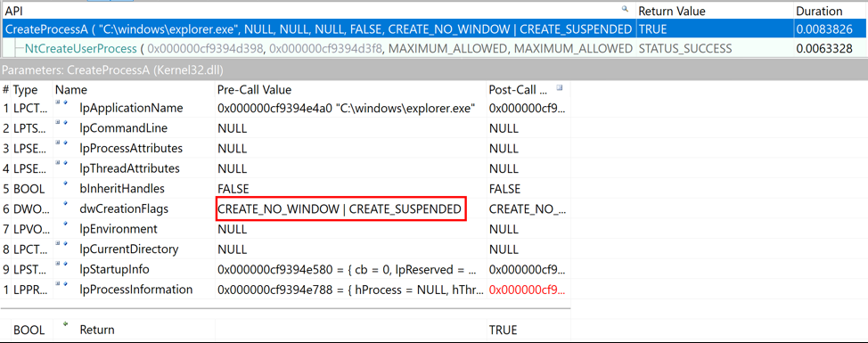This screenshot has width=868, height=343.
Task: Select the lpCurrentDirectory parameter name
Action: pyautogui.click(x=129, y=249)
